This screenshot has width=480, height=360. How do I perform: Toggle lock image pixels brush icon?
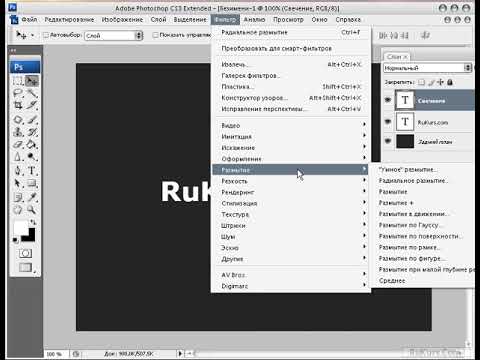[x=431, y=82]
